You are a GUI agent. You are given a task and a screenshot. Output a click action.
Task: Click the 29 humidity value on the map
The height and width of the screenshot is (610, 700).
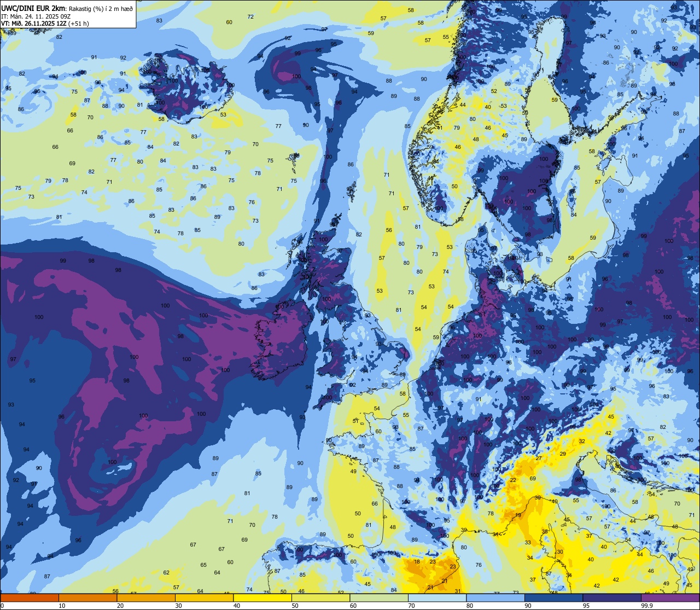click(x=563, y=454)
